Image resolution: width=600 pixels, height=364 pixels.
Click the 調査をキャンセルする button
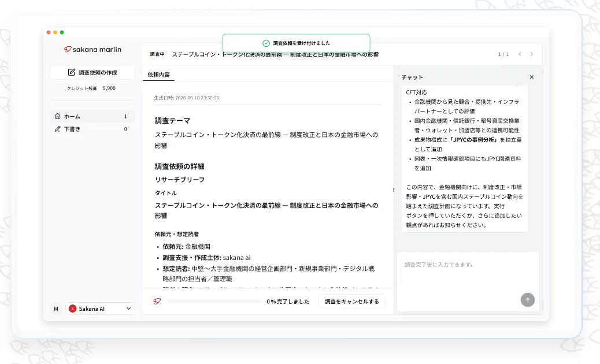point(351,301)
